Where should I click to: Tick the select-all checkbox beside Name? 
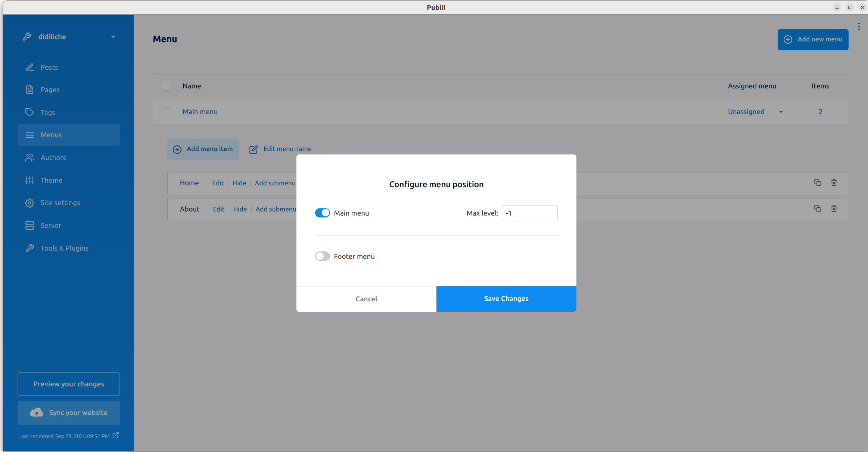coord(167,86)
